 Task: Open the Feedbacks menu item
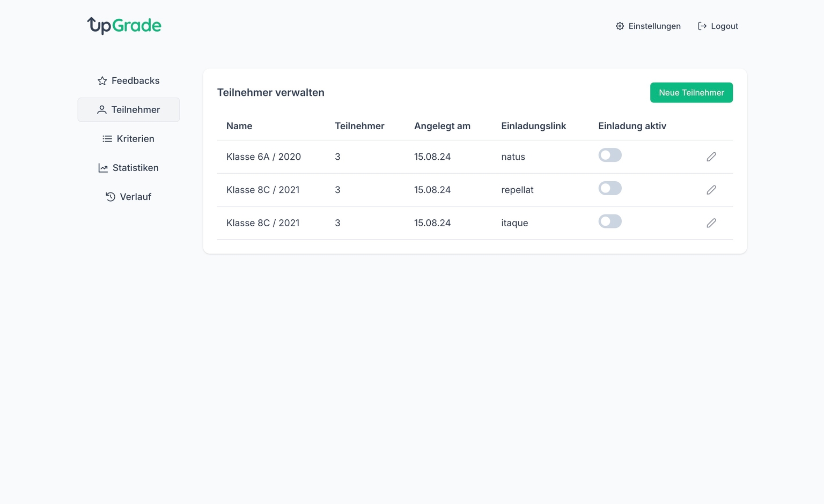pos(129,81)
